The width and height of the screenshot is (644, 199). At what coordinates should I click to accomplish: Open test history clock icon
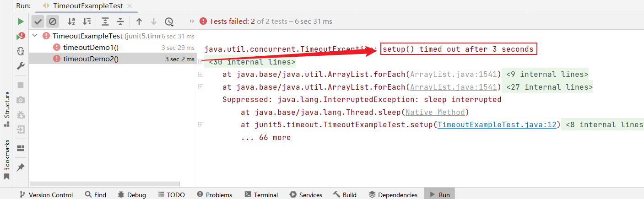click(169, 22)
